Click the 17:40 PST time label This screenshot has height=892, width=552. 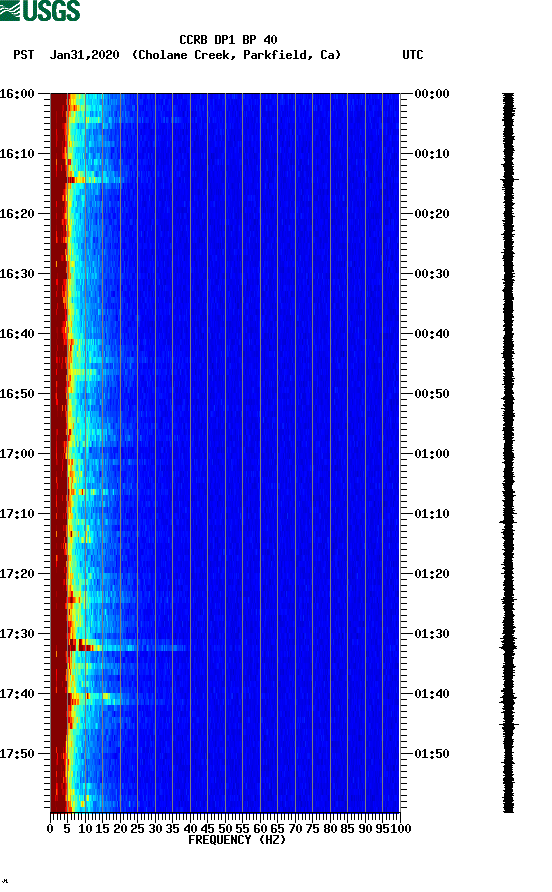[17, 694]
